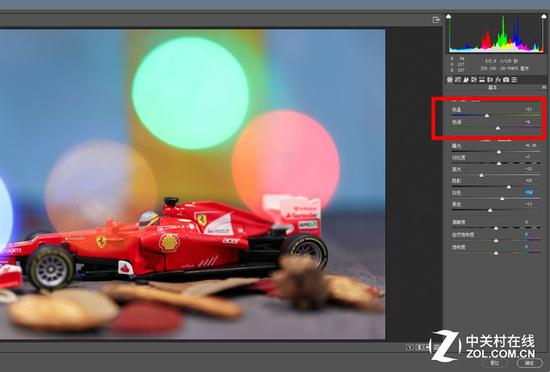550x372 pixels.
Task: Open the Basic panel flyout menu
Action: point(544,87)
